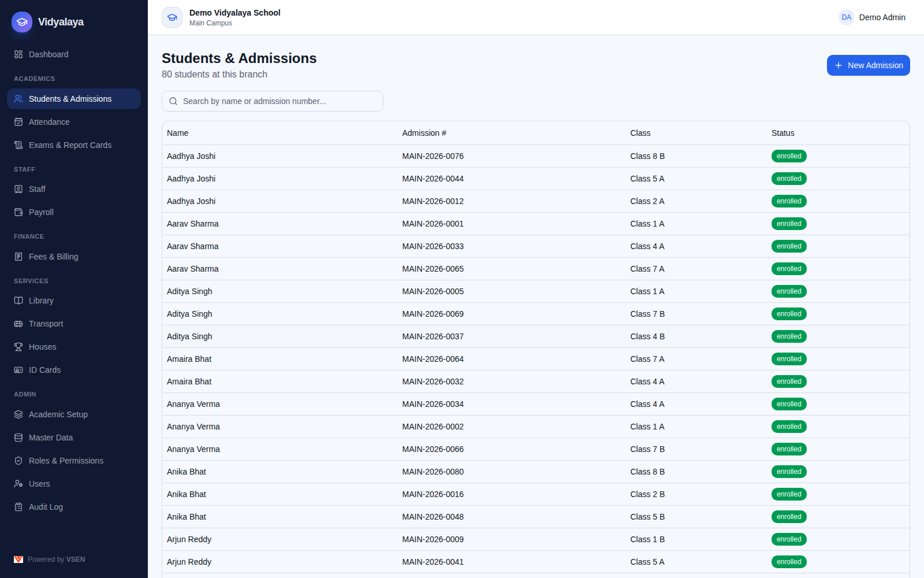Focus the name or admission search field
Screen dimensions: 924x578
click(273, 101)
